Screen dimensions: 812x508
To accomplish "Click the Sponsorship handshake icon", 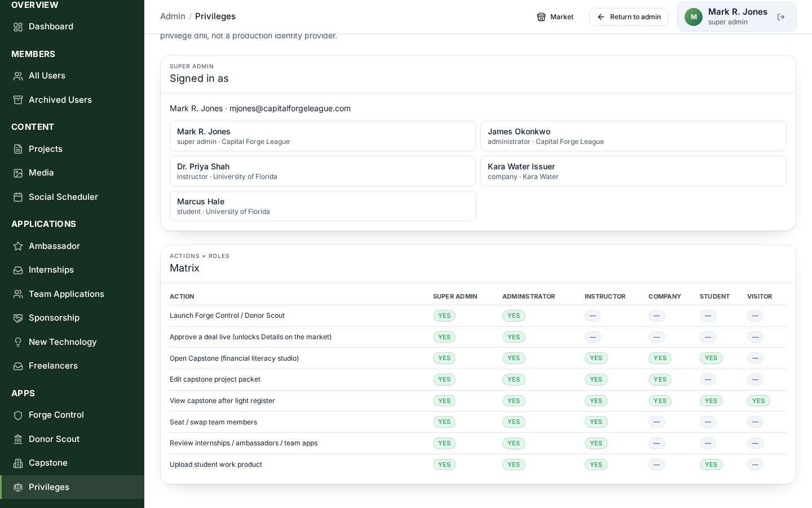I will pyautogui.click(x=18, y=318).
